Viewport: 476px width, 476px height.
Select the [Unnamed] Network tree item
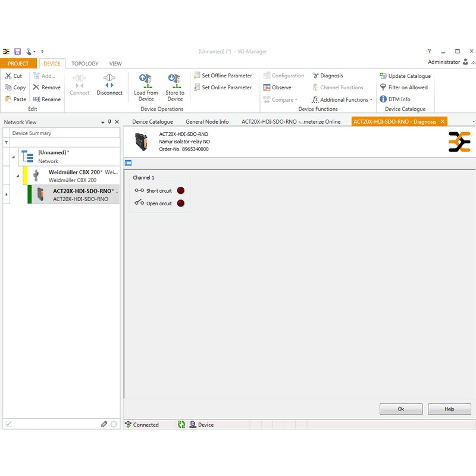(69, 156)
